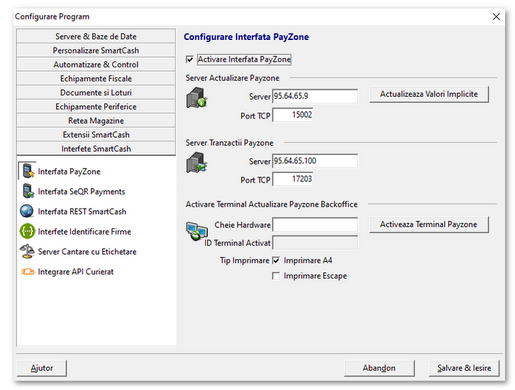Click the Ajutor help button
Image resolution: width=515 pixels, height=390 pixels.
[42, 368]
